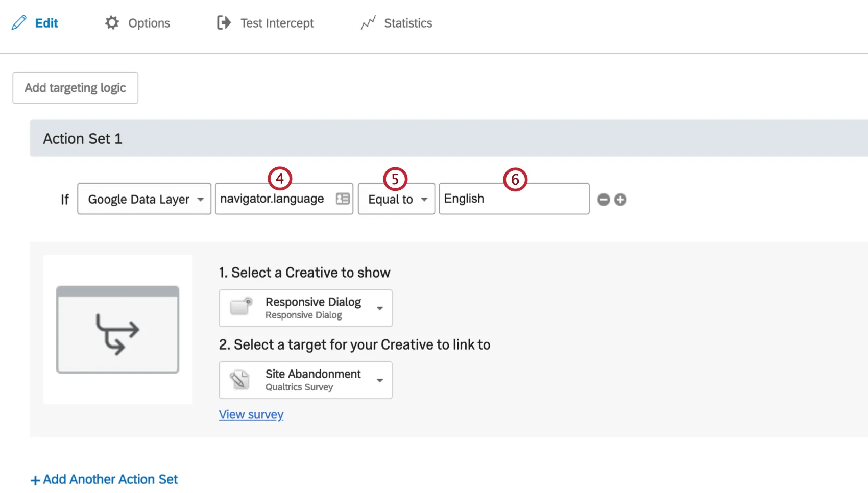
Task: Expand the Responsive Dialog creative selector
Action: 380,308
